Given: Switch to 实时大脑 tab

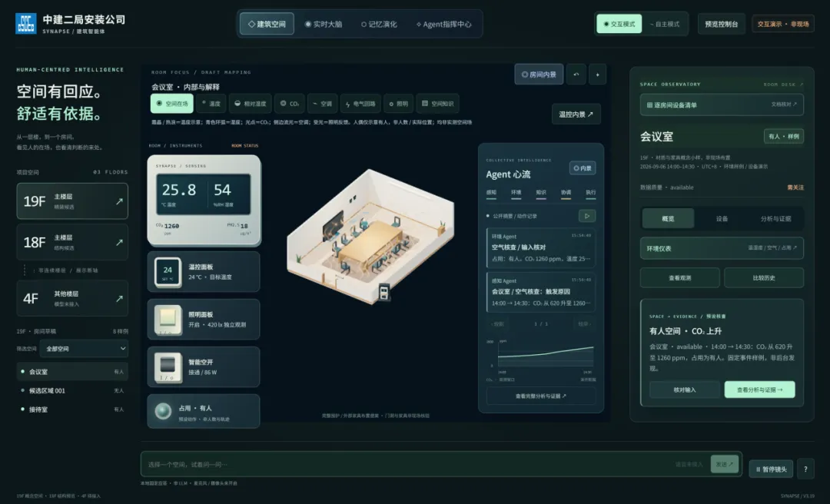Looking at the screenshot, I should click(x=324, y=24).
